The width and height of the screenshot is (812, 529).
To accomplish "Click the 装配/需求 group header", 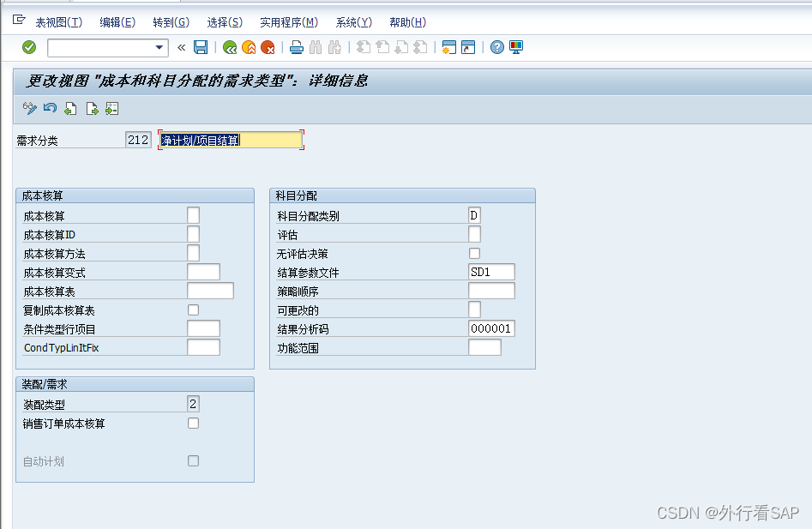I will (135, 384).
